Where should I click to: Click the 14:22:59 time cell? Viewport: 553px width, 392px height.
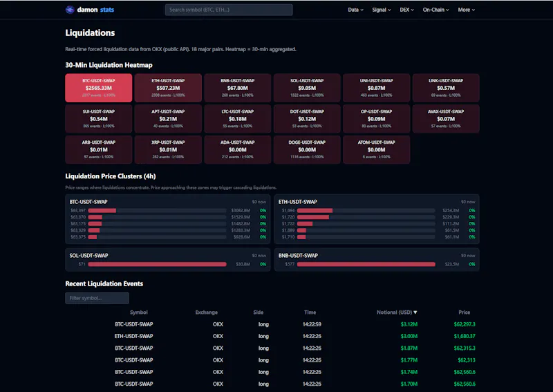point(312,324)
